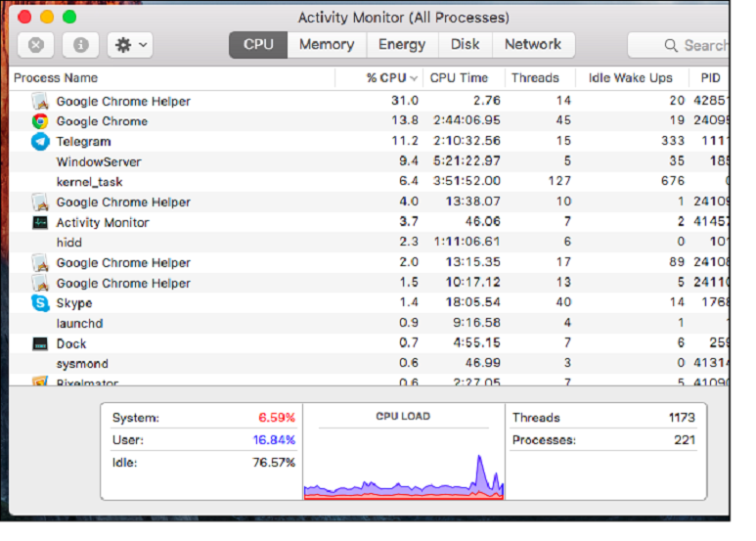The width and height of the screenshot is (756, 541).
Task: Switch to the Network tab
Action: point(533,45)
